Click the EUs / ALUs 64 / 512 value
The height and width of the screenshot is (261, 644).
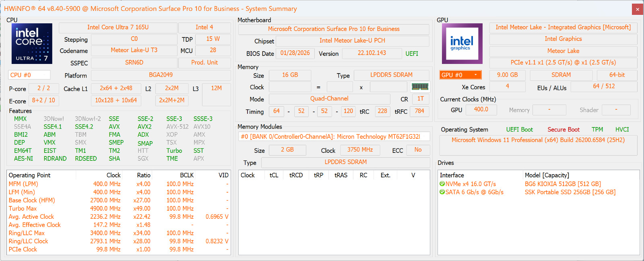coord(604,86)
